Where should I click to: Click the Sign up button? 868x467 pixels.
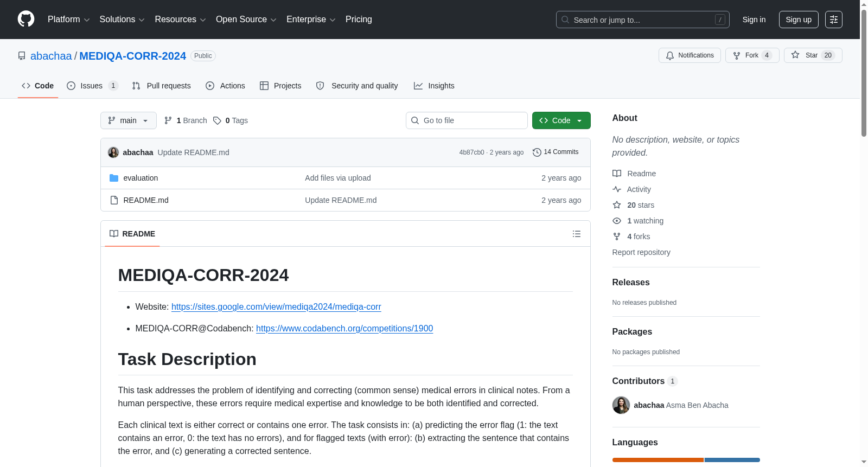[799, 20]
